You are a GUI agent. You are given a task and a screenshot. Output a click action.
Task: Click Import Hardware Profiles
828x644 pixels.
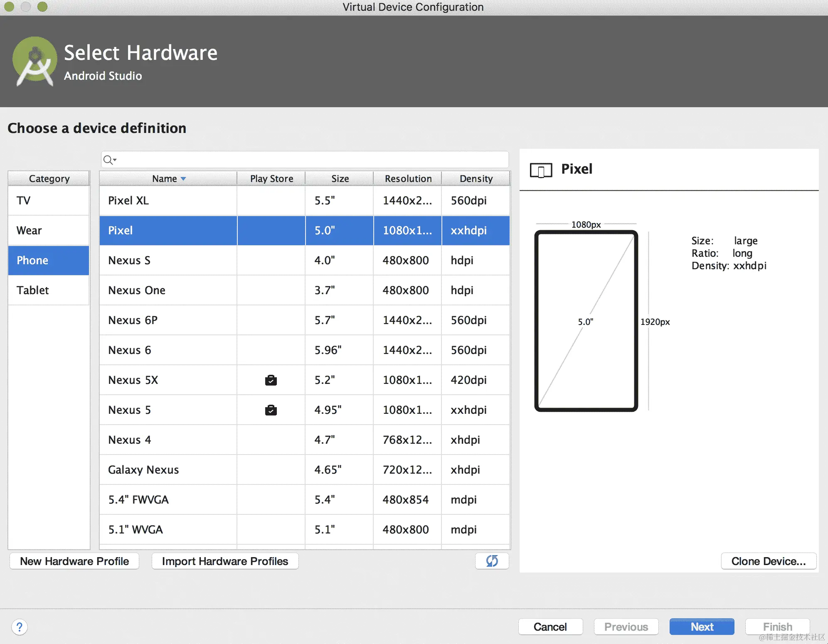(225, 561)
